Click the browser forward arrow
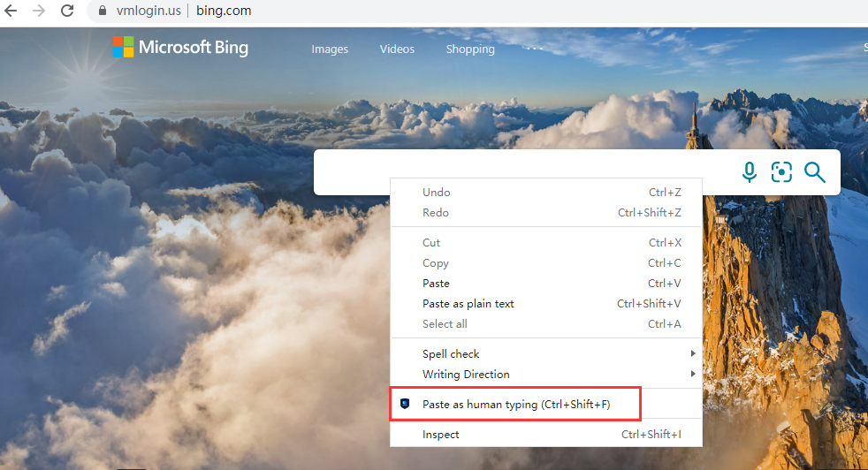The width and height of the screenshot is (868, 470). click(39, 11)
